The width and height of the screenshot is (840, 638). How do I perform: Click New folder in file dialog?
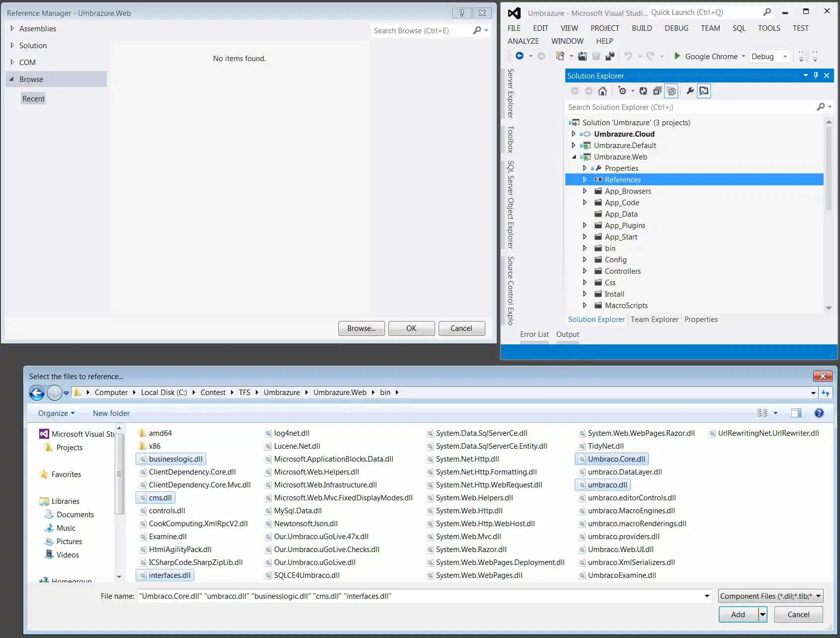tap(111, 413)
